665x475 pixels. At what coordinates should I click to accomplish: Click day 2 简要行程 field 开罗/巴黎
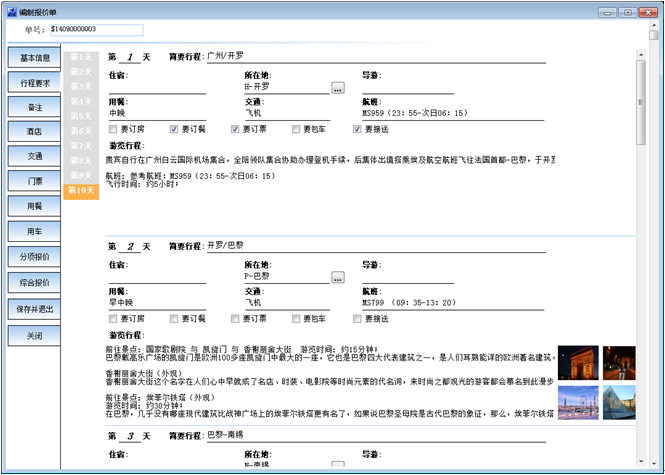pyautogui.click(x=376, y=246)
